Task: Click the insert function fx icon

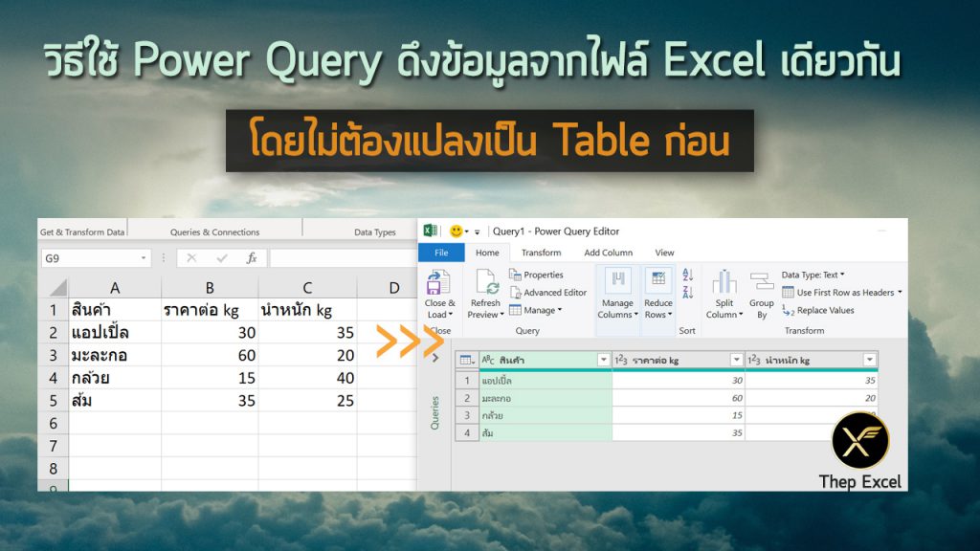Action: tap(252, 258)
